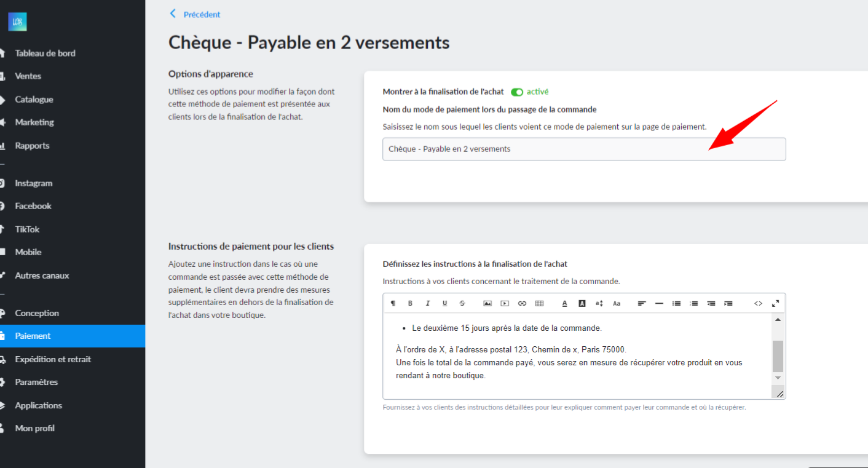Click the 'Instructions de paiement pour les clients' heading
The height and width of the screenshot is (468, 868).
coord(251,247)
